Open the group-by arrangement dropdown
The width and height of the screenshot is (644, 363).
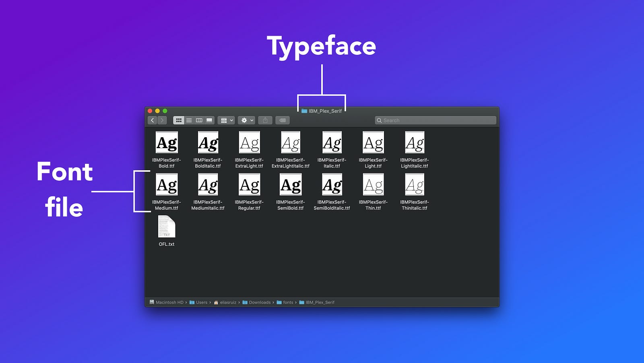pos(226,120)
